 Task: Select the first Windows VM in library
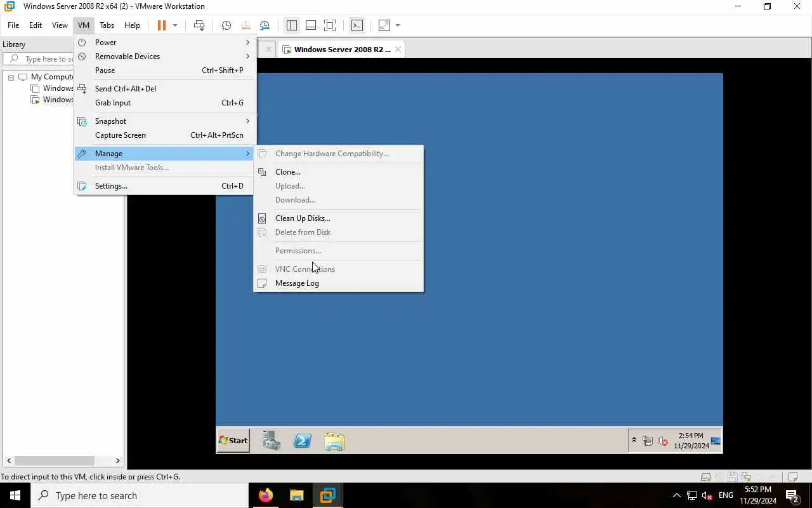click(x=58, y=88)
